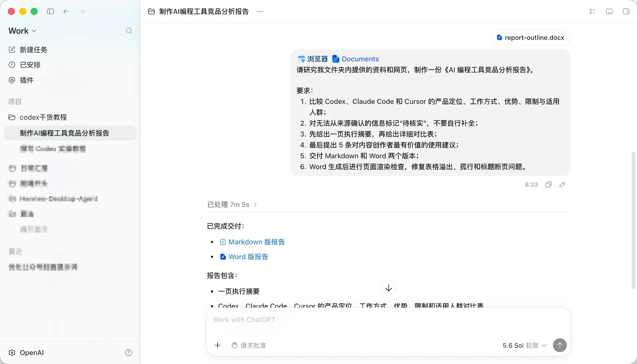Open the Work workspace dropdown
Screen dimensions: 637x364
[22, 31]
